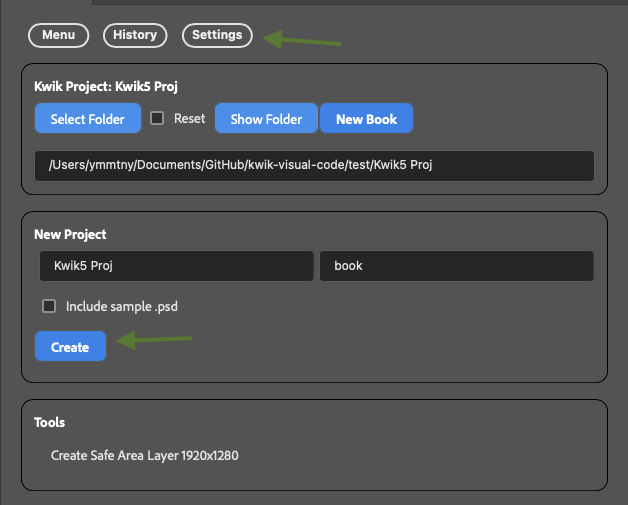
Task: Click the Create button
Action: click(70, 346)
